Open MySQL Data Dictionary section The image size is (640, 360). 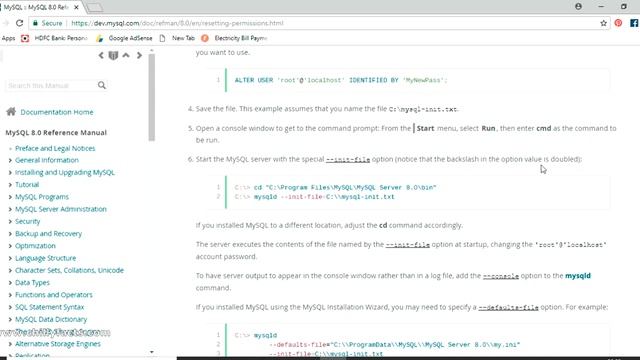[x=51, y=319]
